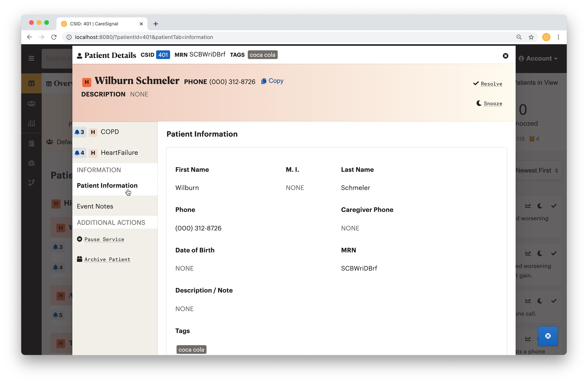This screenshot has height=383, width=588.
Task: Click the archive box icon
Action: pyautogui.click(x=79, y=259)
